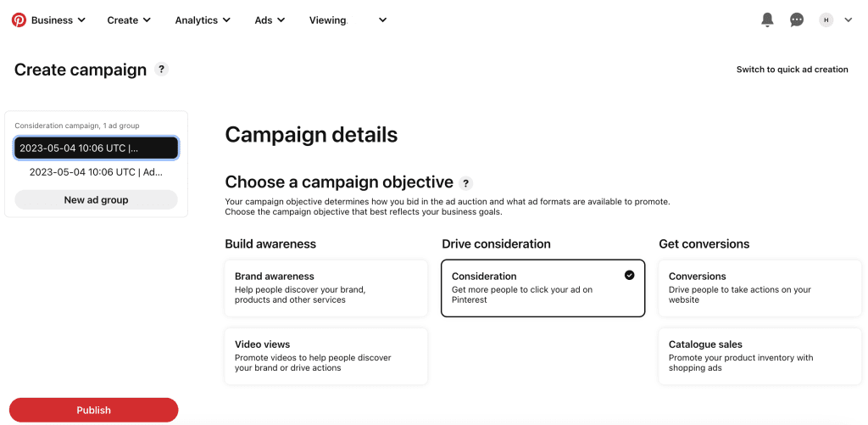This screenshot has width=868, height=425.
Task: Select the Brand awareness objective
Action: tap(326, 288)
